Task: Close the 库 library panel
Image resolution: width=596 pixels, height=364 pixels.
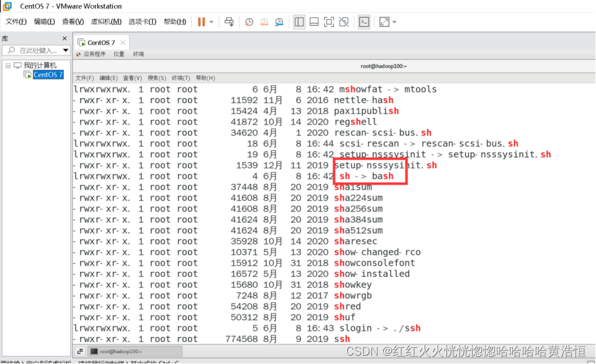Action: click(x=65, y=38)
